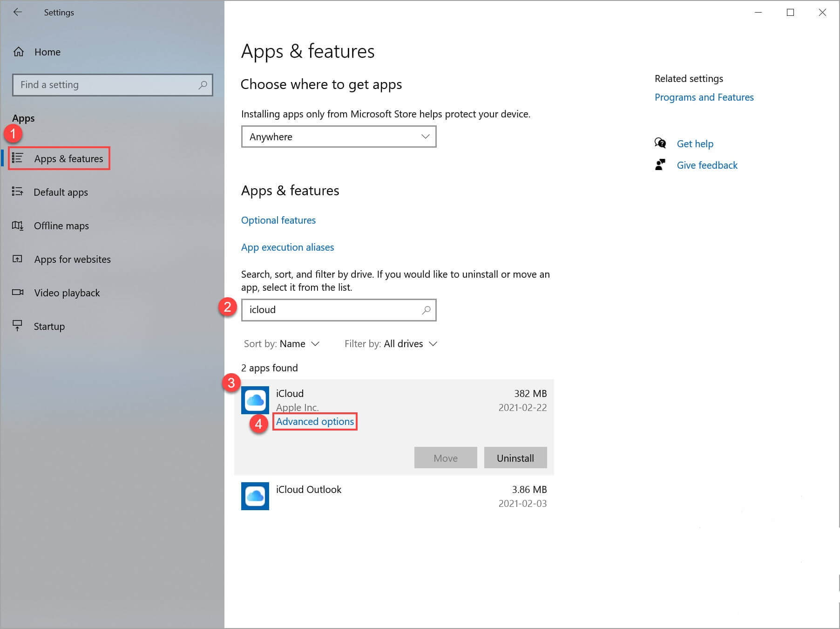Click the iCloud Outlook app icon
This screenshot has height=629, width=840.
255,496
